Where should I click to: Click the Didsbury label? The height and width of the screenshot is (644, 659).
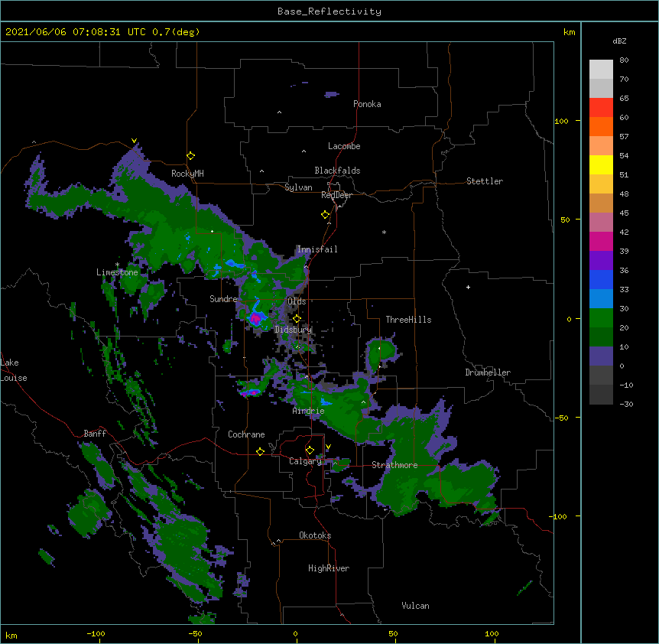[x=294, y=330]
